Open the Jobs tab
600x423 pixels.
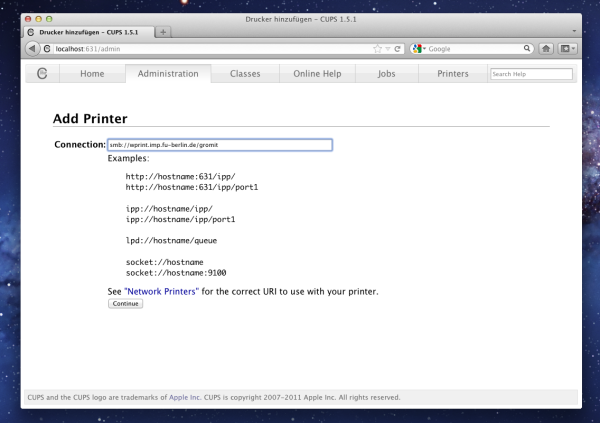click(386, 73)
